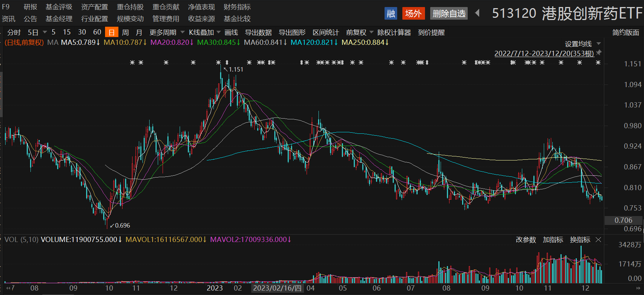Click the 删除自选 button
The width and height of the screenshot is (644, 295).
click(x=449, y=14)
